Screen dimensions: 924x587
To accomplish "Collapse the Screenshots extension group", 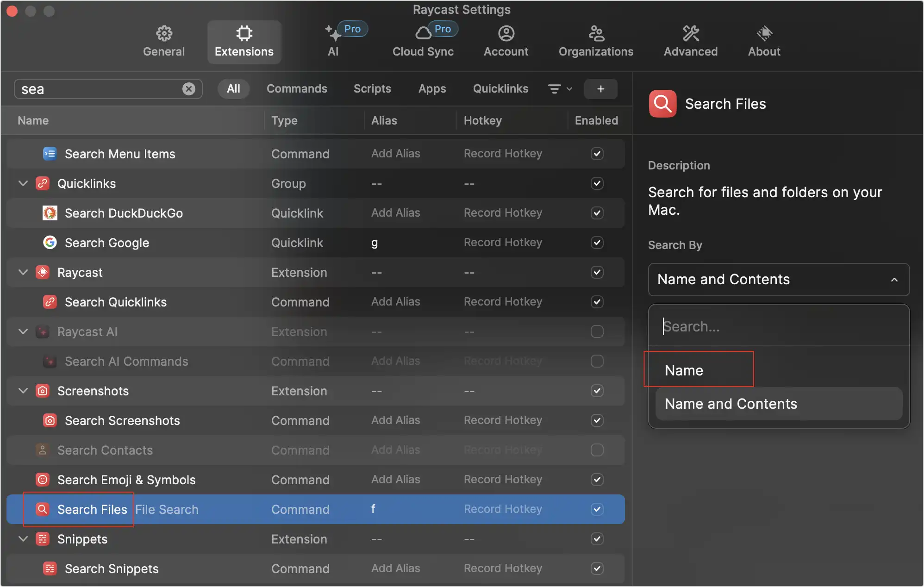I will (x=23, y=391).
